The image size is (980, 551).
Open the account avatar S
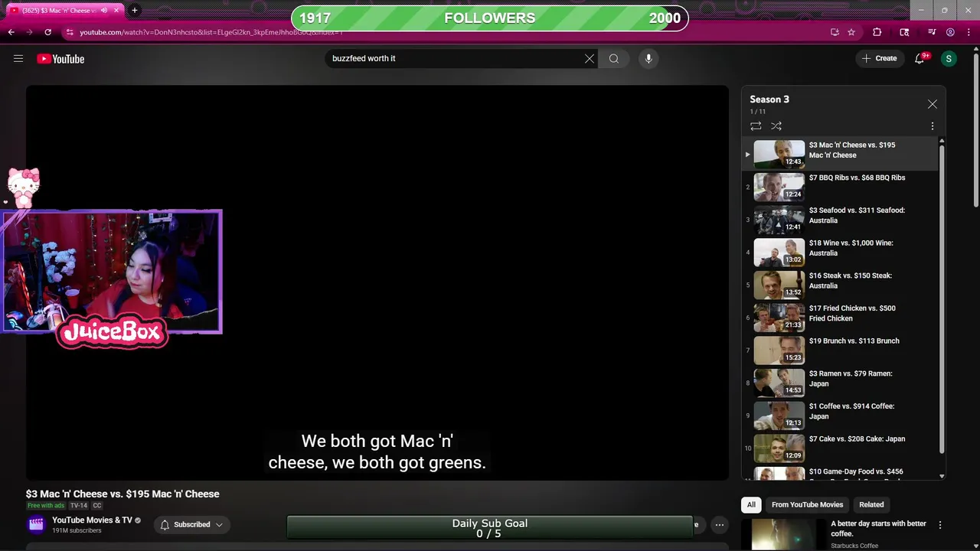pyautogui.click(x=949, y=58)
